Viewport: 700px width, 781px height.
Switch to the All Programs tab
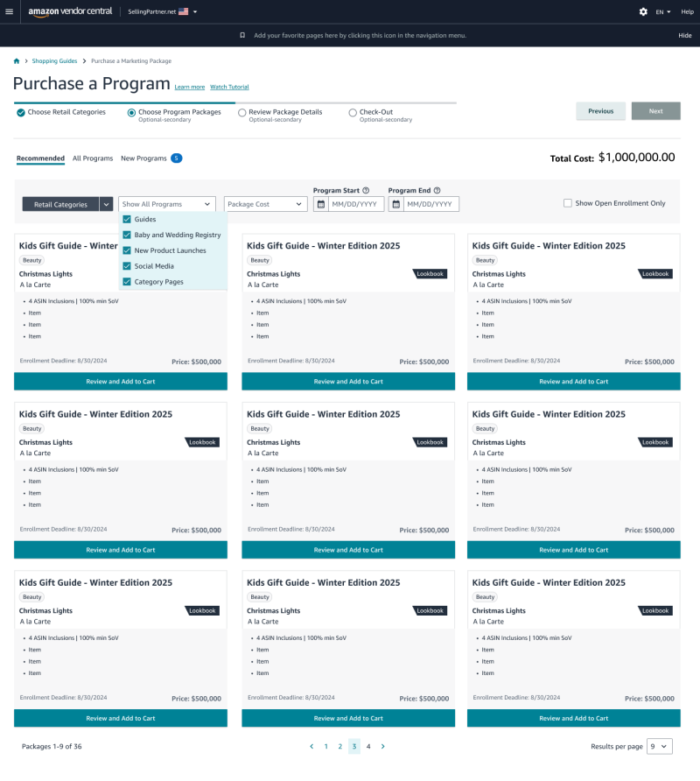pos(93,158)
